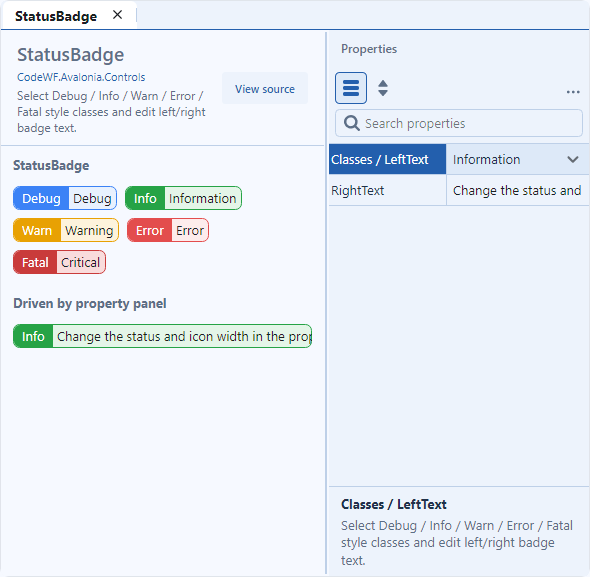The width and height of the screenshot is (590, 577).
Task: Click the Properties panel title
Action: click(369, 49)
